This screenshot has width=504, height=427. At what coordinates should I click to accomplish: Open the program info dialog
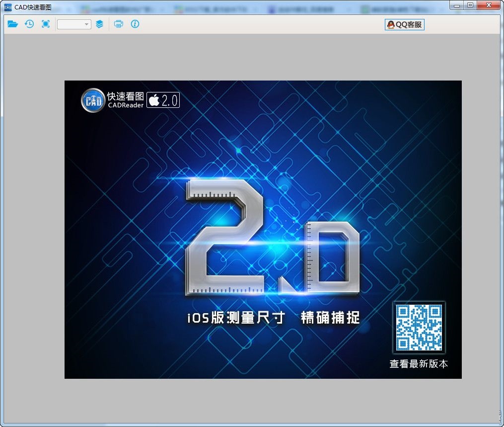point(135,24)
